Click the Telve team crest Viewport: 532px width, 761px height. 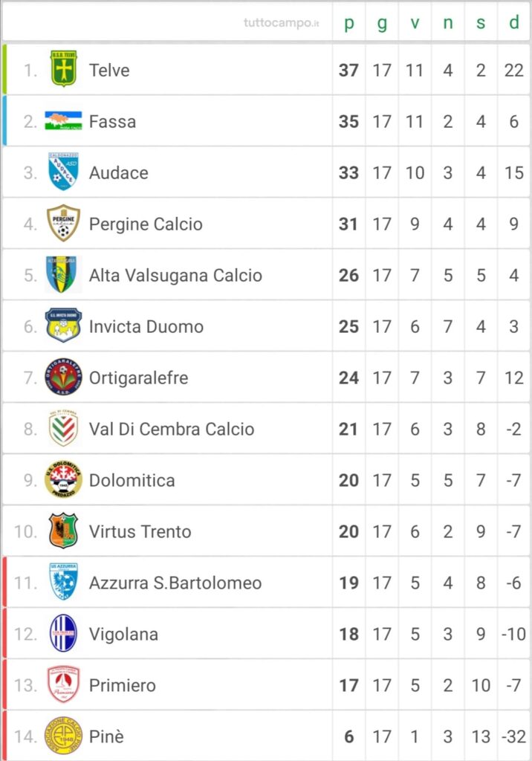64,69
